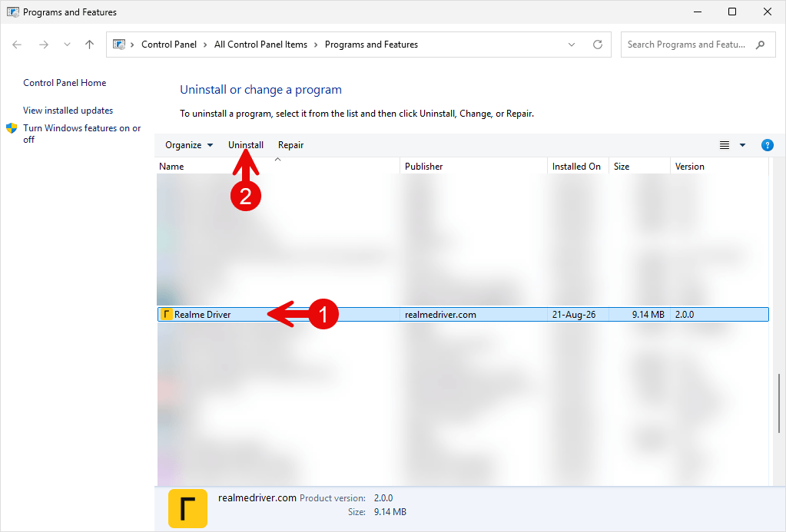The width and height of the screenshot is (786, 532).
Task: Open View installed updates link
Action: (68, 111)
